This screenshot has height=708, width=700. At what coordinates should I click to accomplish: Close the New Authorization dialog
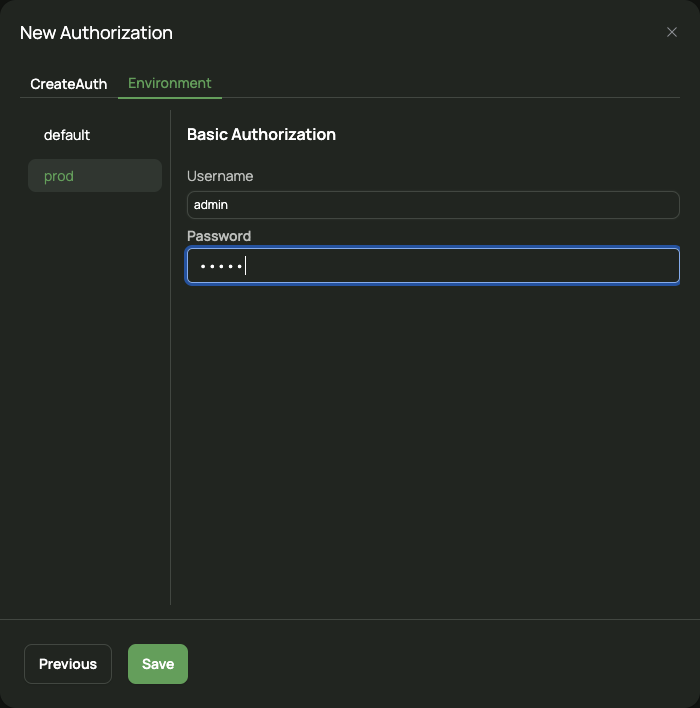point(672,32)
